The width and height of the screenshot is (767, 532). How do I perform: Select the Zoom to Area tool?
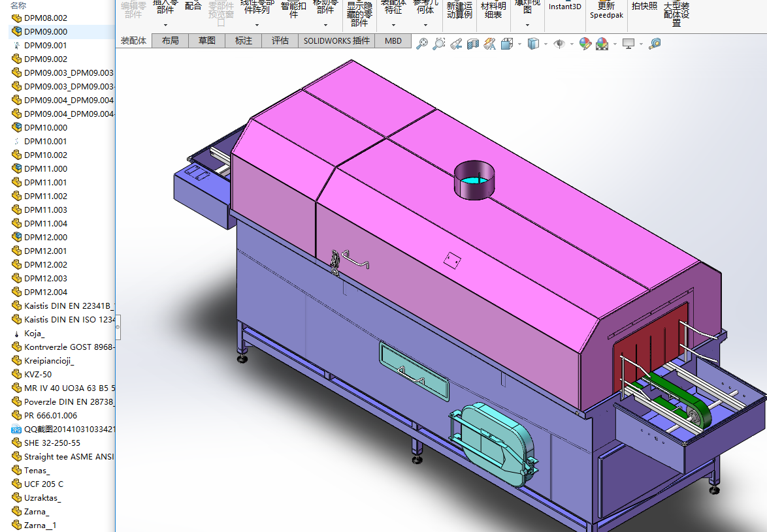click(439, 44)
